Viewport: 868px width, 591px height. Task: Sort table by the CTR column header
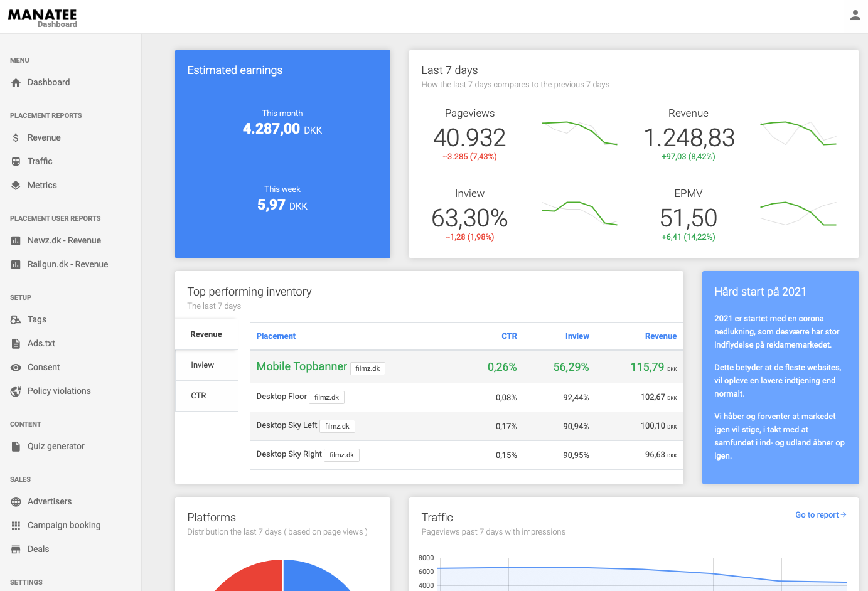509,336
